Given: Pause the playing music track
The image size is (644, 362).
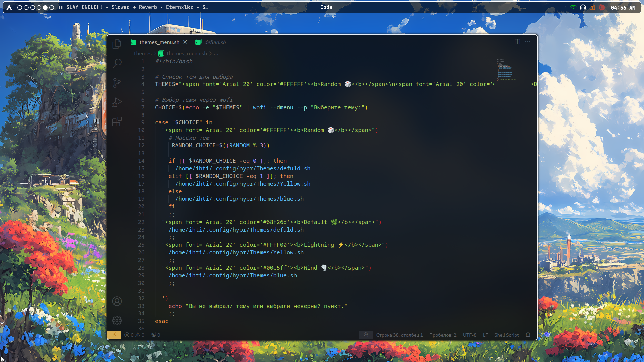Looking at the screenshot, I should point(61,7).
